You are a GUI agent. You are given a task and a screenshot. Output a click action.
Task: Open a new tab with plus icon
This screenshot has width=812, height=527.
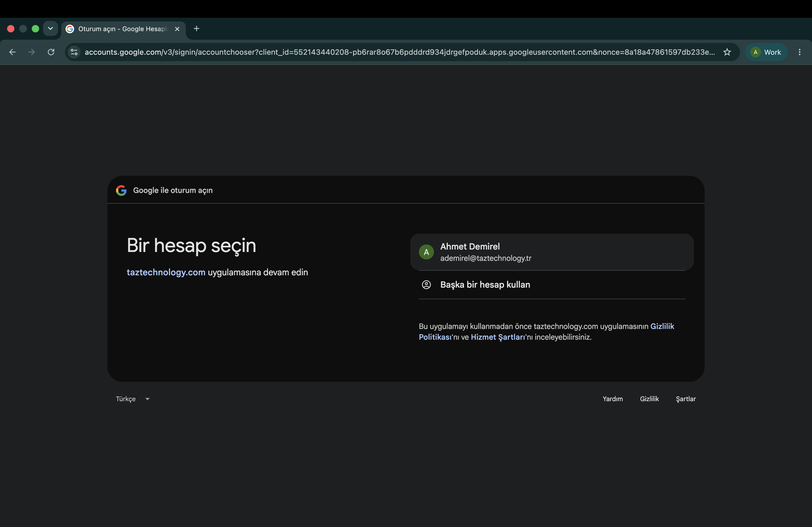197,29
